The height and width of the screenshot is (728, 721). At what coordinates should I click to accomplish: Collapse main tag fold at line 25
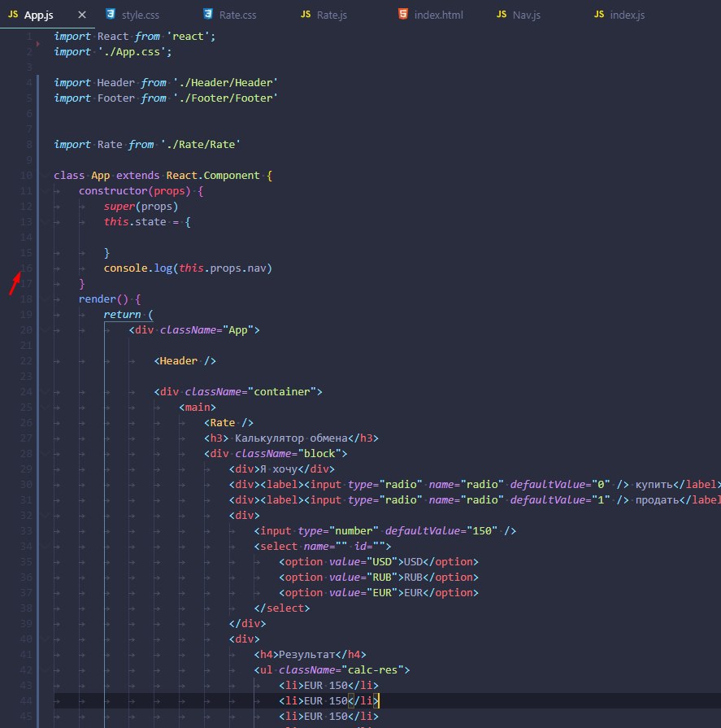pyautogui.click(x=45, y=408)
